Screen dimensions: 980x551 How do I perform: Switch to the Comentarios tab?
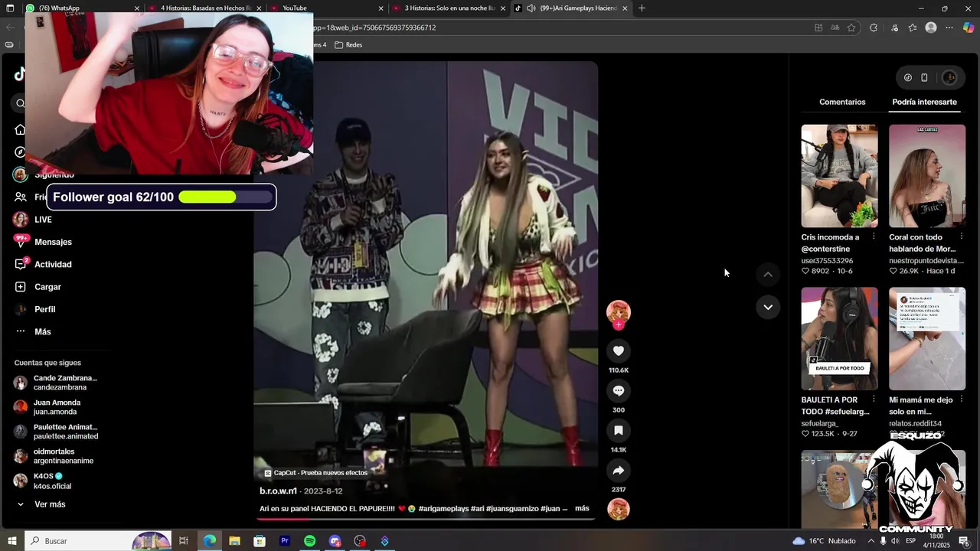842,102
